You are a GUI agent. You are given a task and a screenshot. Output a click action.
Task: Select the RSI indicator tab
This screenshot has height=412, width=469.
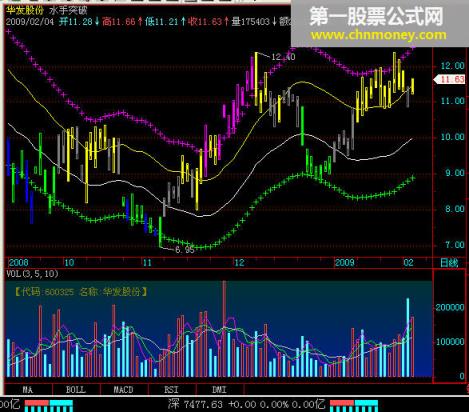(x=172, y=390)
